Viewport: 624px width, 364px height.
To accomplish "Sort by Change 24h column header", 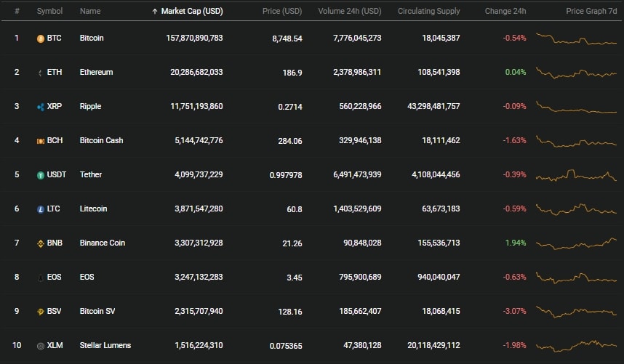I will [505, 11].
